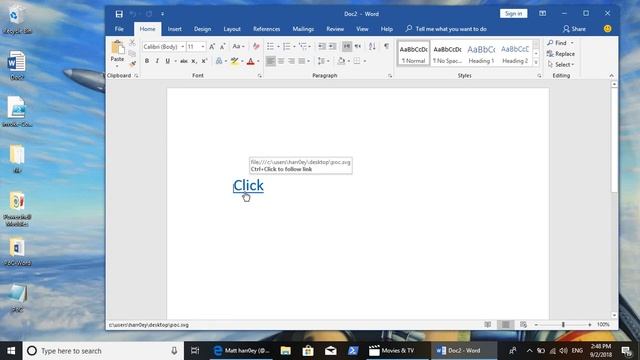
Task: Toggle Bold formatting
Action: pyautogui.click(x=147, y=61)
